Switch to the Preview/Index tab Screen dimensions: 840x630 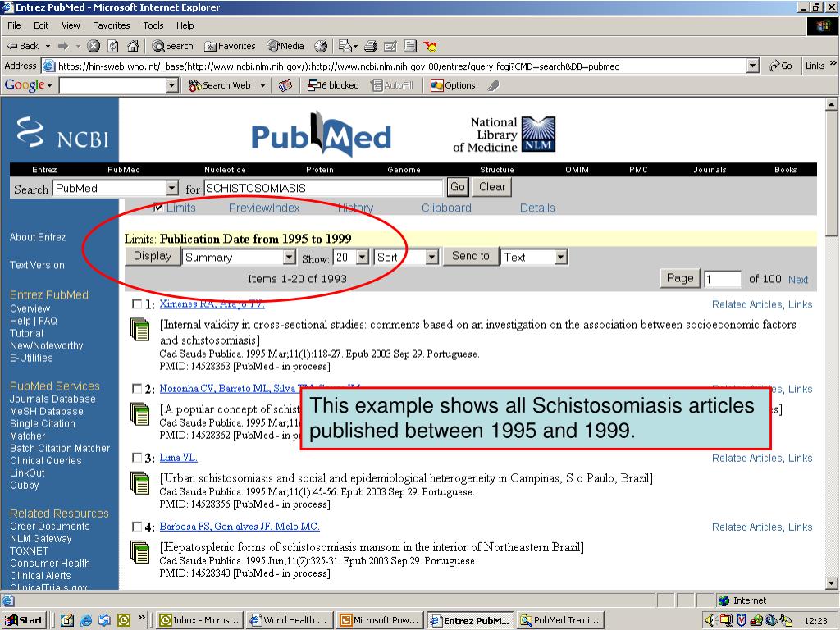(264, 208)
